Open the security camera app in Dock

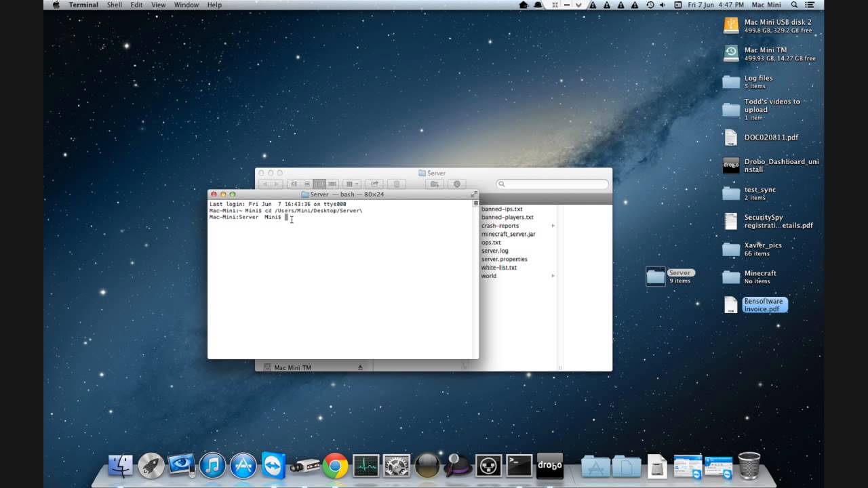pos(304,466)
